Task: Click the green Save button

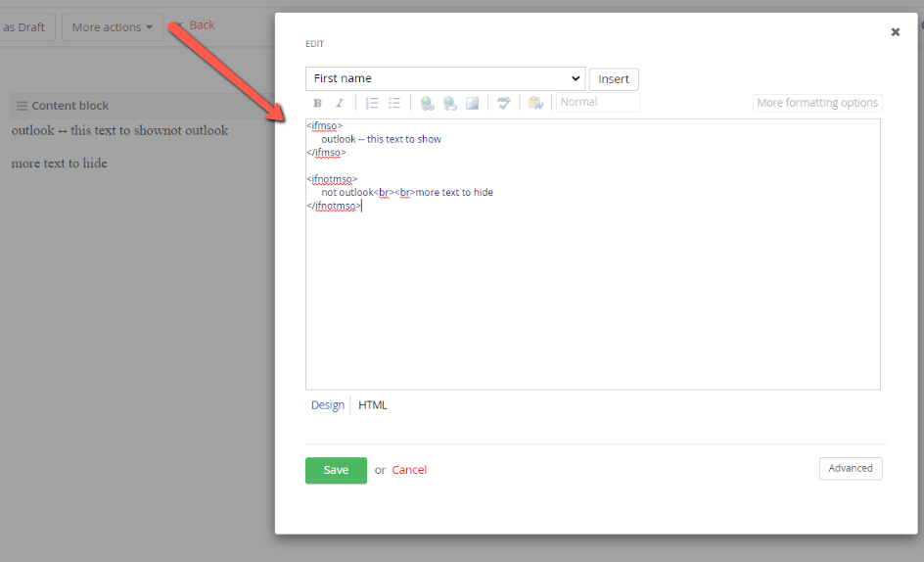Action: (x=336, y=470)
